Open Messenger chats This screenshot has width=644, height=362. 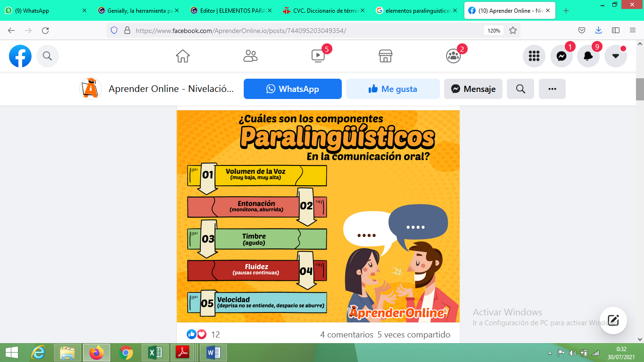(561, 56)
